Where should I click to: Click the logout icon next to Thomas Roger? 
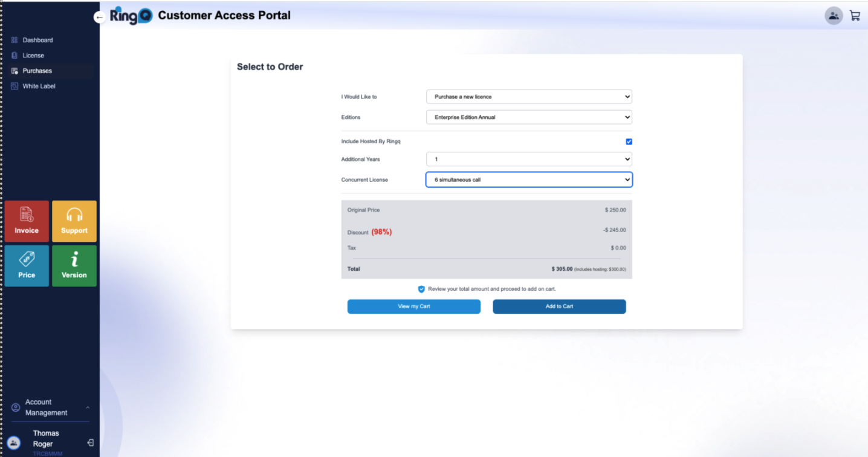click(90, 442)
